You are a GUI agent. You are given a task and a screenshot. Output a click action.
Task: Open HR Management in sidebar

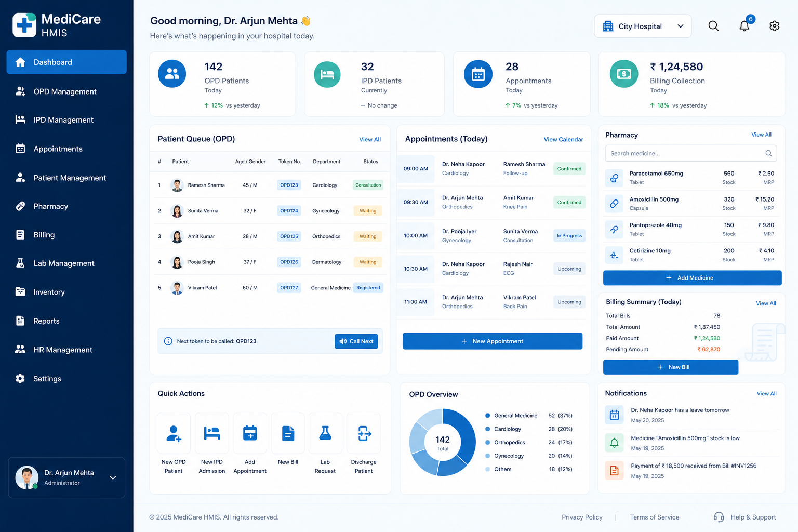(66, 350)
